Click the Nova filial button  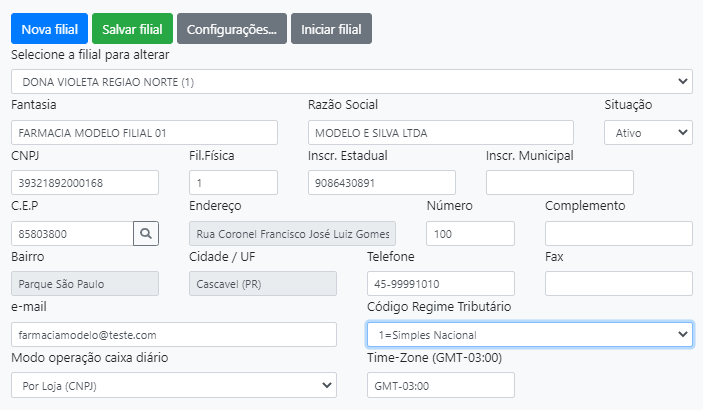click(49, 29)
